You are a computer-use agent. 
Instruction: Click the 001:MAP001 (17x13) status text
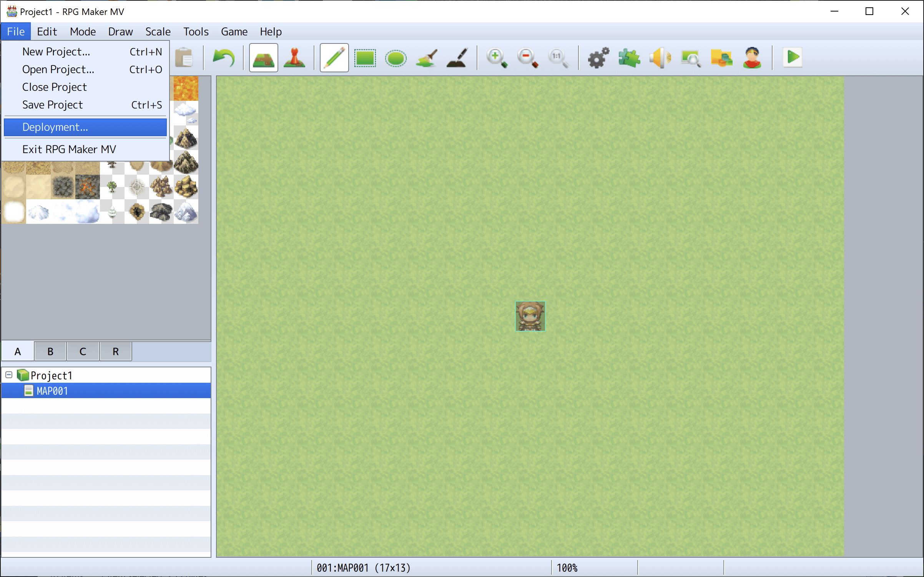coord(364,568)
